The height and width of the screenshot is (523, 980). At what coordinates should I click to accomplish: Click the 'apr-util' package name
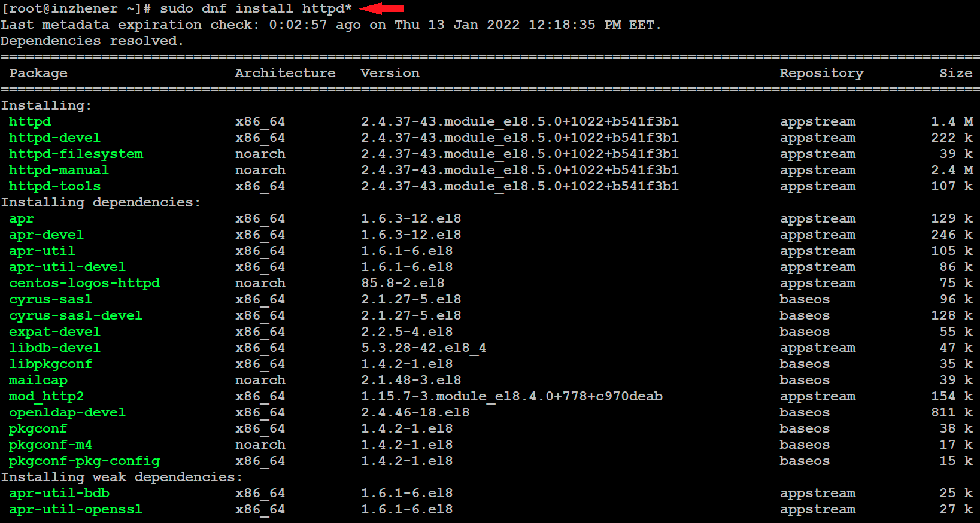(42, 251)
